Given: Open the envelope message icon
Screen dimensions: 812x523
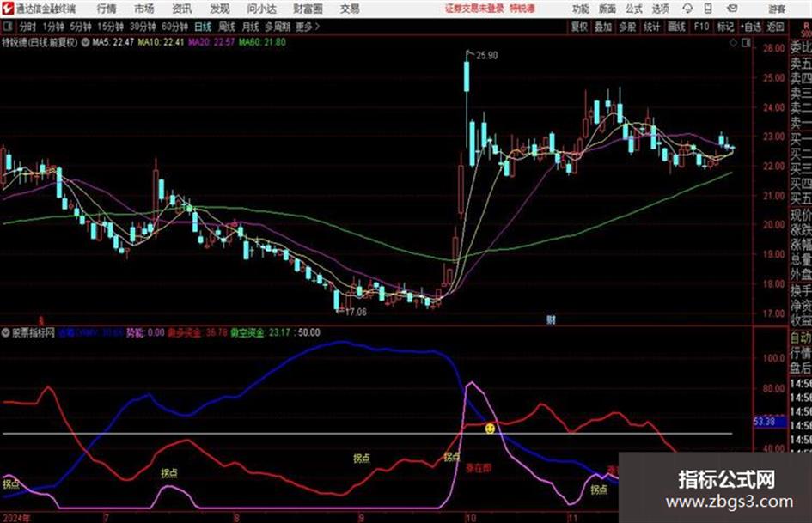Looking at the screenshot, I should point(732,9).
